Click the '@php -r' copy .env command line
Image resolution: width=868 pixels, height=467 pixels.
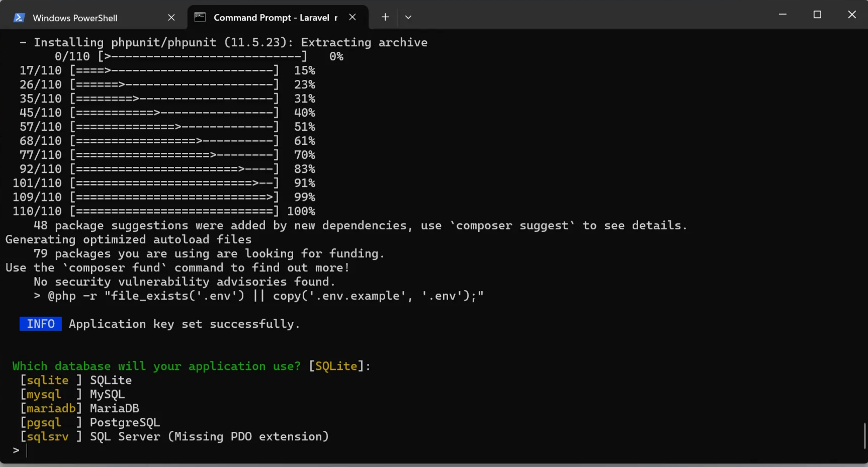coord(259,296)
